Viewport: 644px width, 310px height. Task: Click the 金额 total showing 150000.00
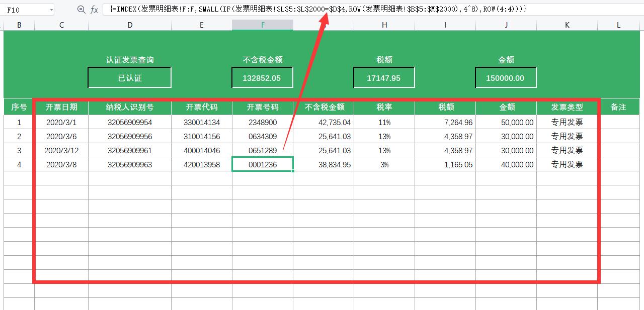pos(506,77)
